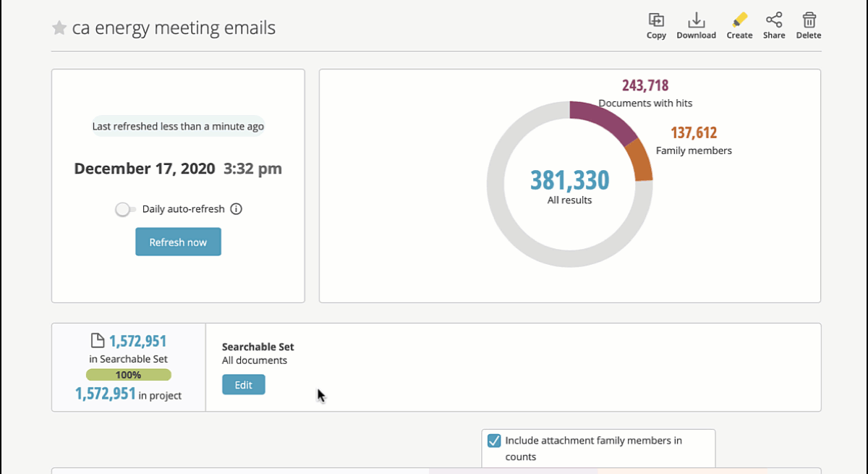
Task: Click the info icon beside Daily auto-refresh
Action: pyautogui.click(x=236, y=209)
